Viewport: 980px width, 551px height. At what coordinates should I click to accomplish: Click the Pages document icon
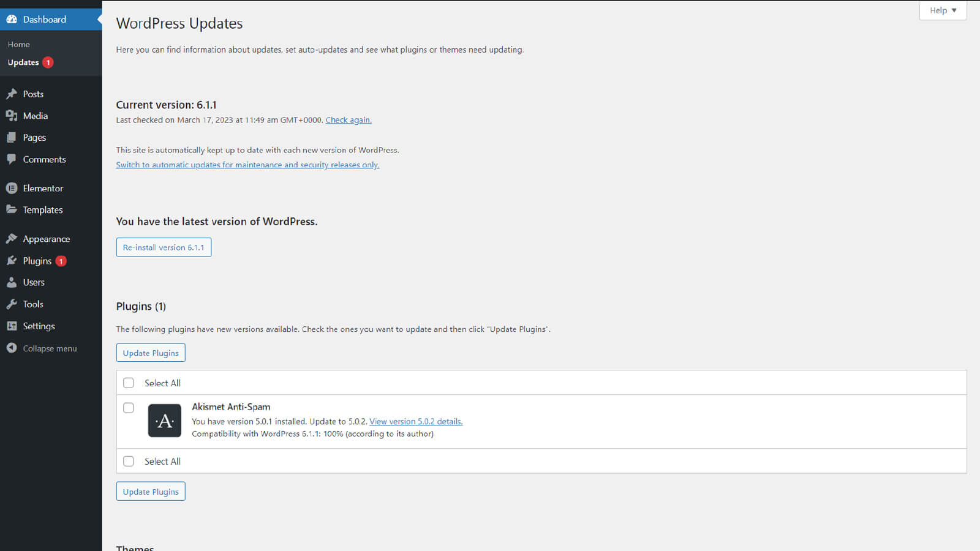point(12,138)
